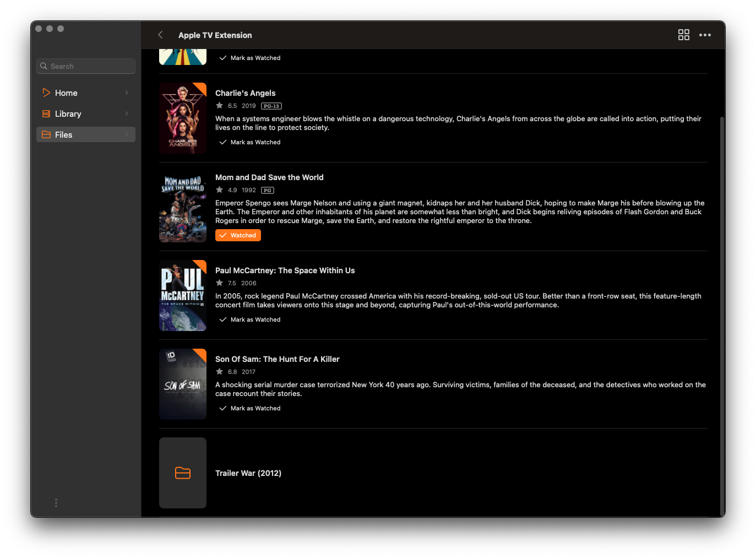Click star rating icon for Paul McCartney film
This screenshot has width=756, height=558.
(219, 283)
